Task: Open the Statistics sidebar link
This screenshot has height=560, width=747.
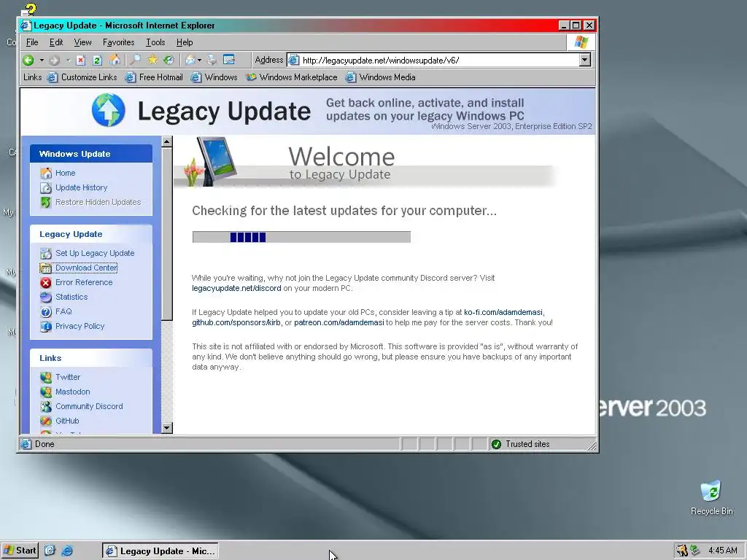Action: click(71, 297)
